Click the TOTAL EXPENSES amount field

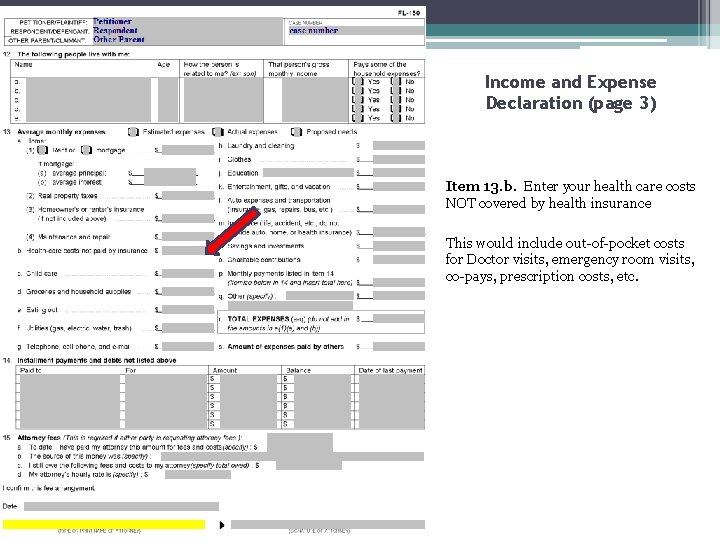pos(399,318)
